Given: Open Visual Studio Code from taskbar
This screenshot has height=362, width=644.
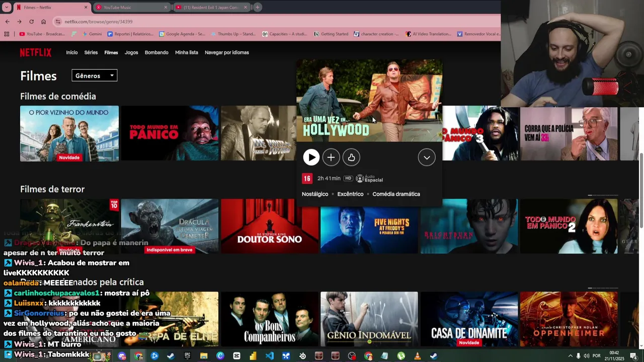Looking at the screenshot, I should (x=270, y=356).
